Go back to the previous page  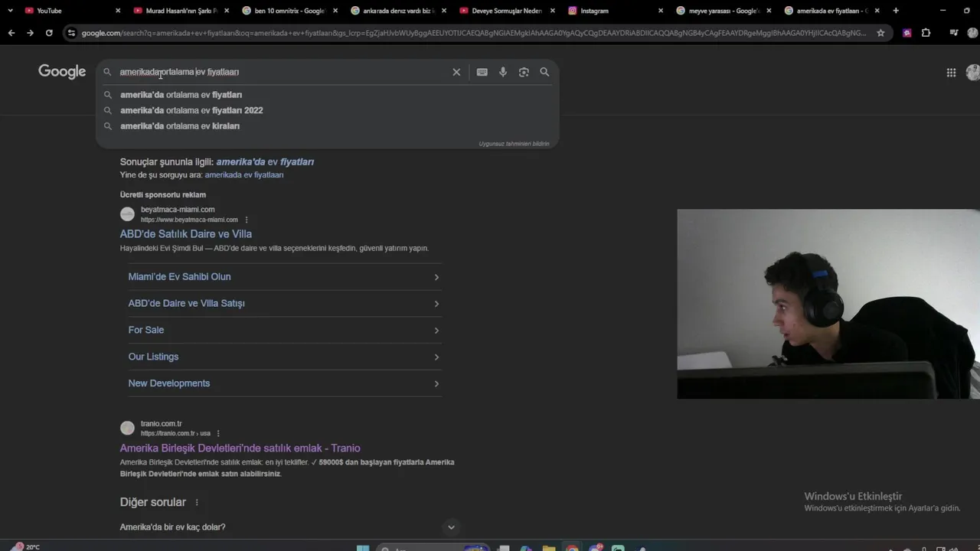[11, 33]
